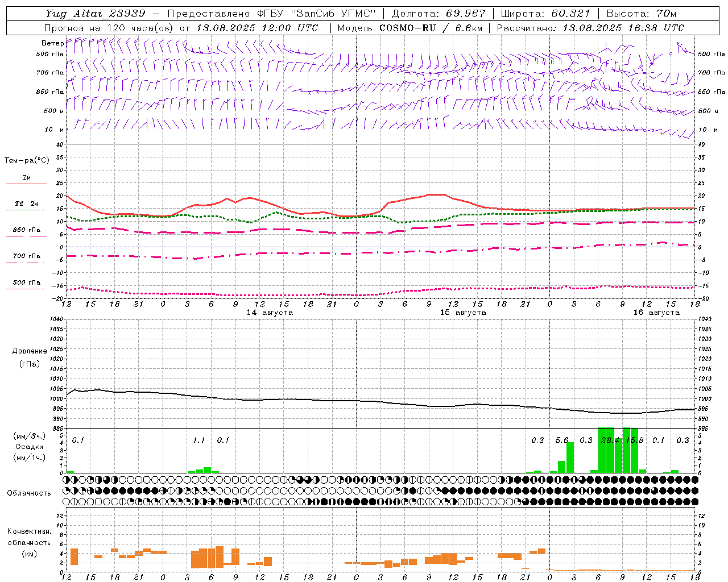Click the 'Td 2м' dew point legend entry

(26, 203)
